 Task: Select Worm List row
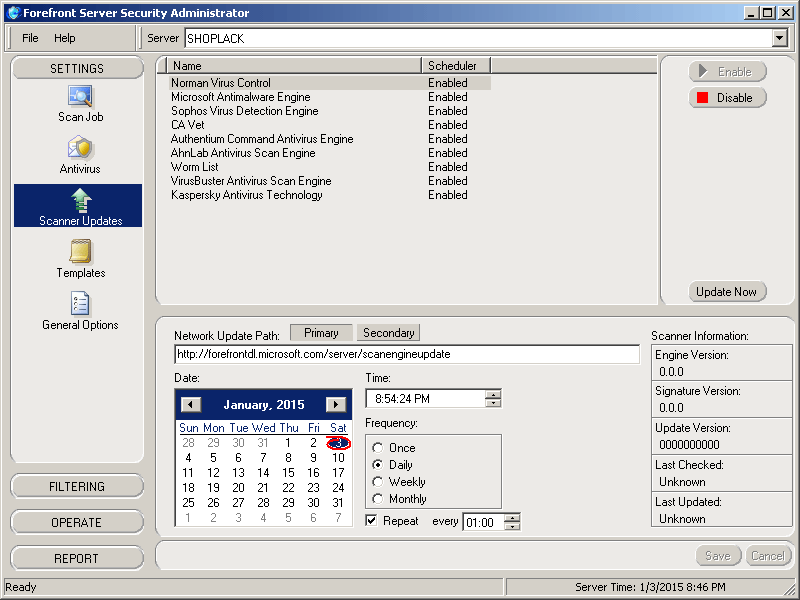330,167
